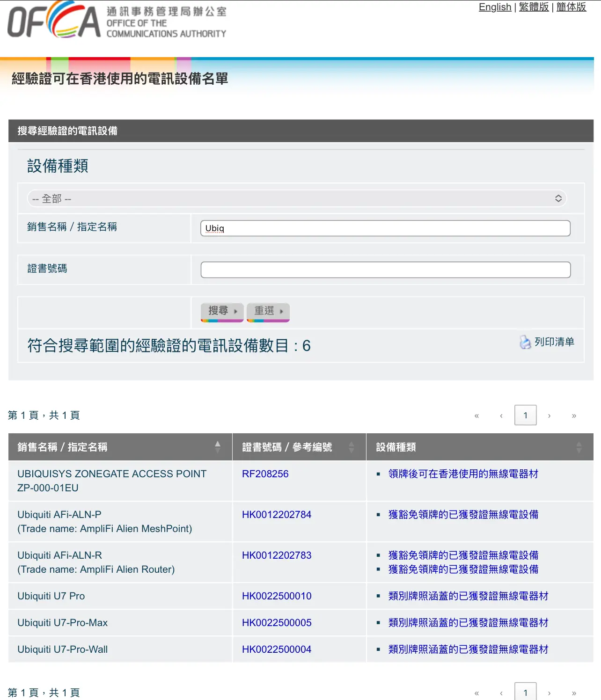Switch to 簡体版 language
The width and height of the screenshot is (601, 700).
pyautogui.click(x=571, y=7)
